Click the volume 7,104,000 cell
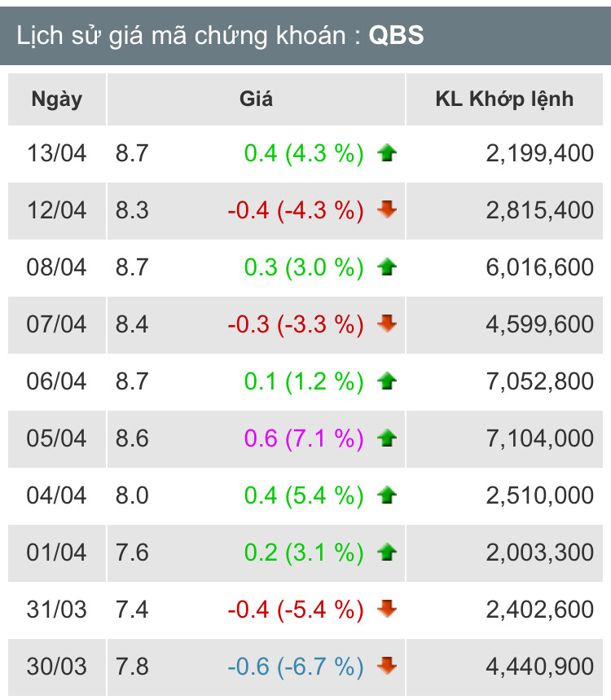 (539, 438)
